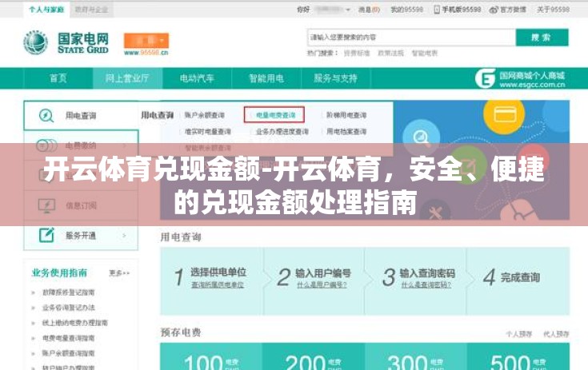Open the 手机版95598 link
Image resolution: width=588 pixels, height=370 pixels.
462,10
